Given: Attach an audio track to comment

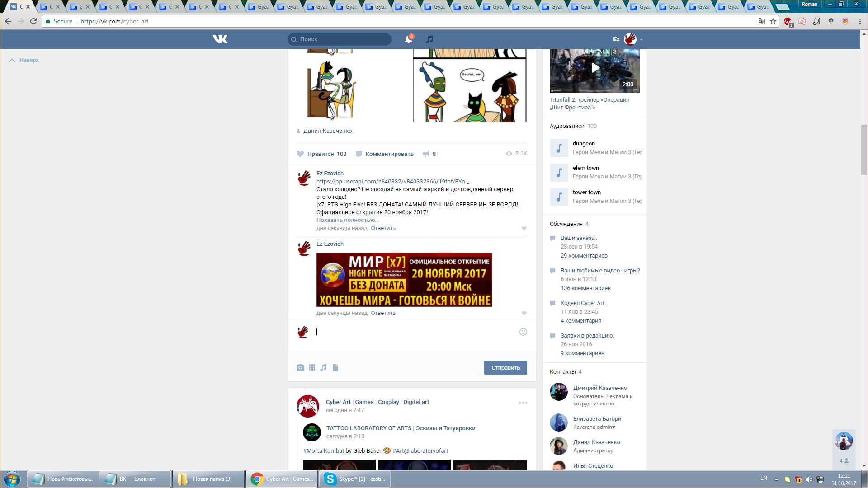Looking at the screenshot, I should coord(324,367).
